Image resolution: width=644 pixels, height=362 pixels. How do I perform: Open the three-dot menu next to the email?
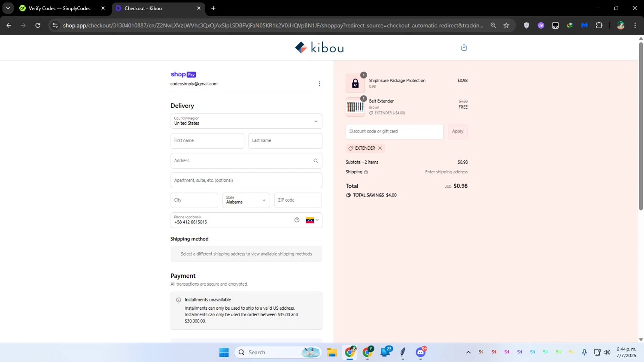tap(319, 84)
